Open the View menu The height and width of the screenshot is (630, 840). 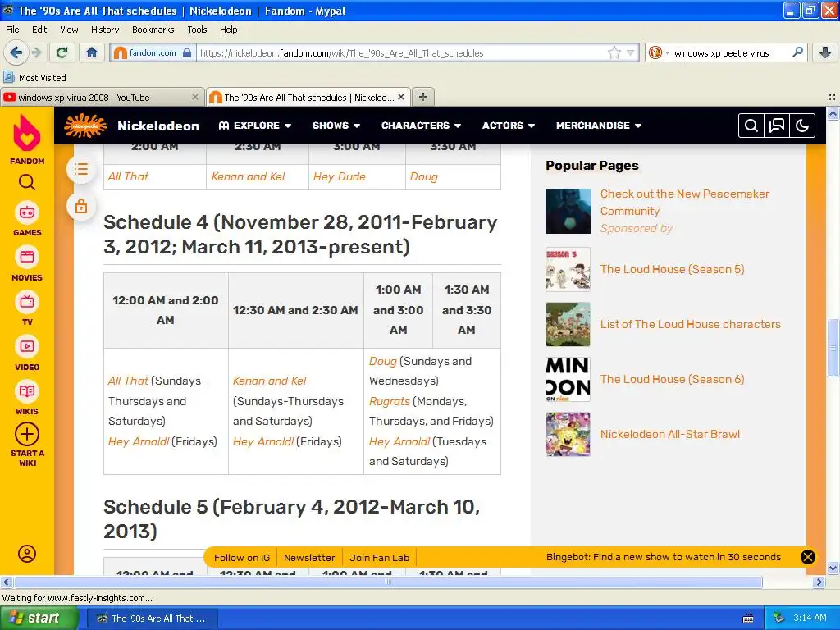(69, 30)
